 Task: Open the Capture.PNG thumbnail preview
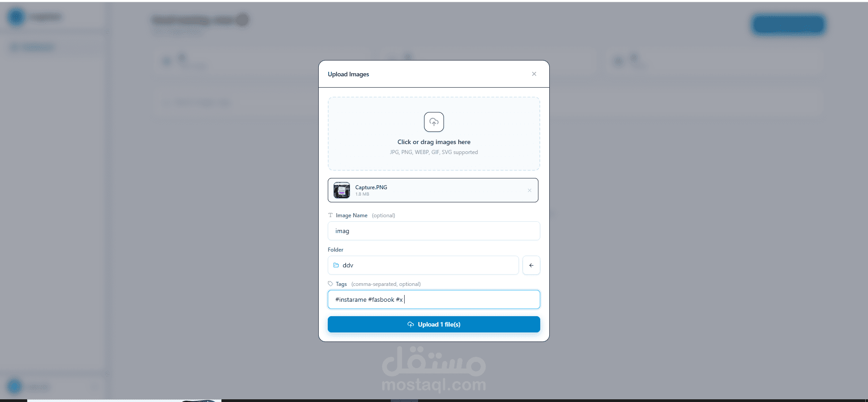click(x=342, y=190)
